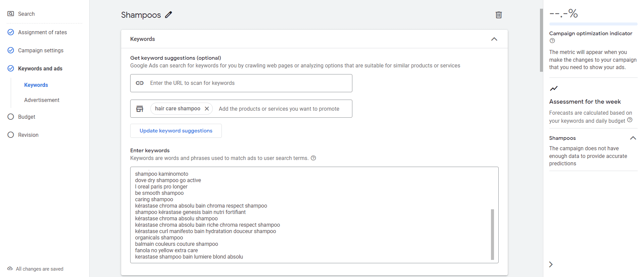
Task: Click Update keyword suggestions button
Action: 176,131
